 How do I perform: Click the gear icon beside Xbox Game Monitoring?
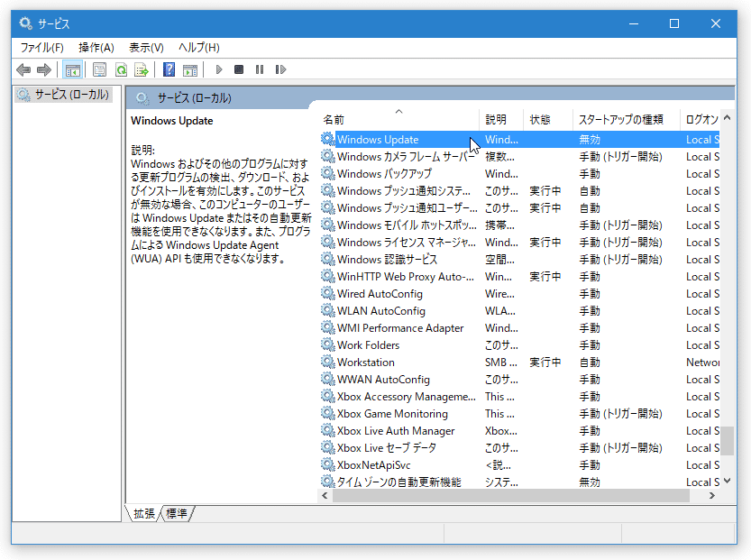pyautogui.click(x=328, y=413)
